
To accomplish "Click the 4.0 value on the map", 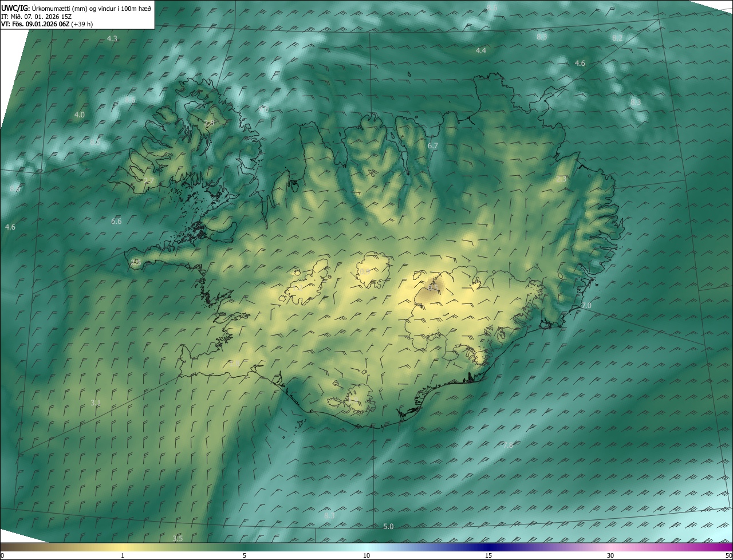I will (x=79, y=115).
